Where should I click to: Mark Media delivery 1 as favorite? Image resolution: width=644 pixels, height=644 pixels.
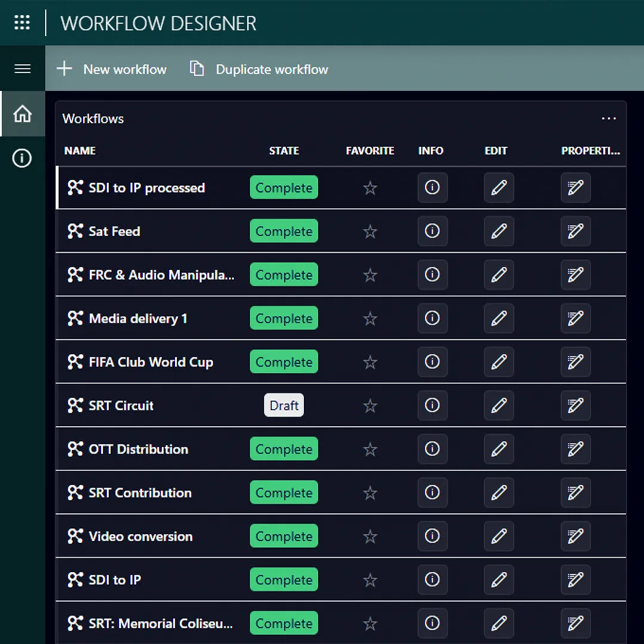370,318
